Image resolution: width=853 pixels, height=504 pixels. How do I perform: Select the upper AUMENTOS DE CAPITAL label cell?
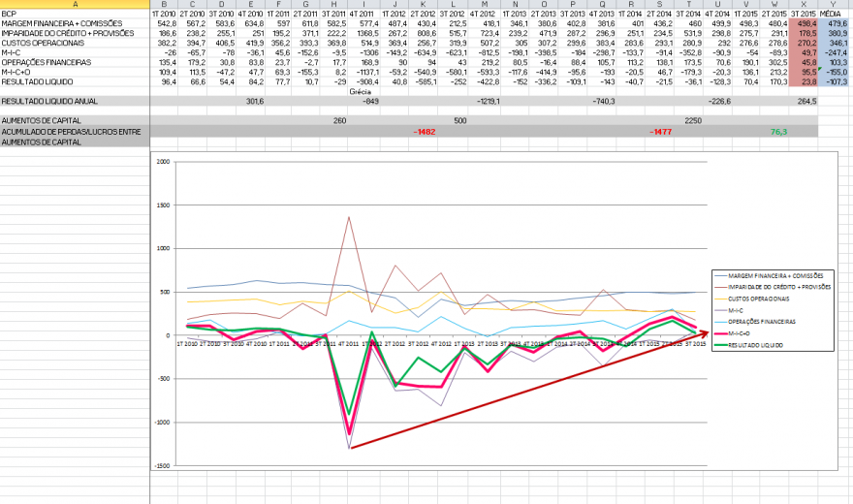[x=42, y=121]
